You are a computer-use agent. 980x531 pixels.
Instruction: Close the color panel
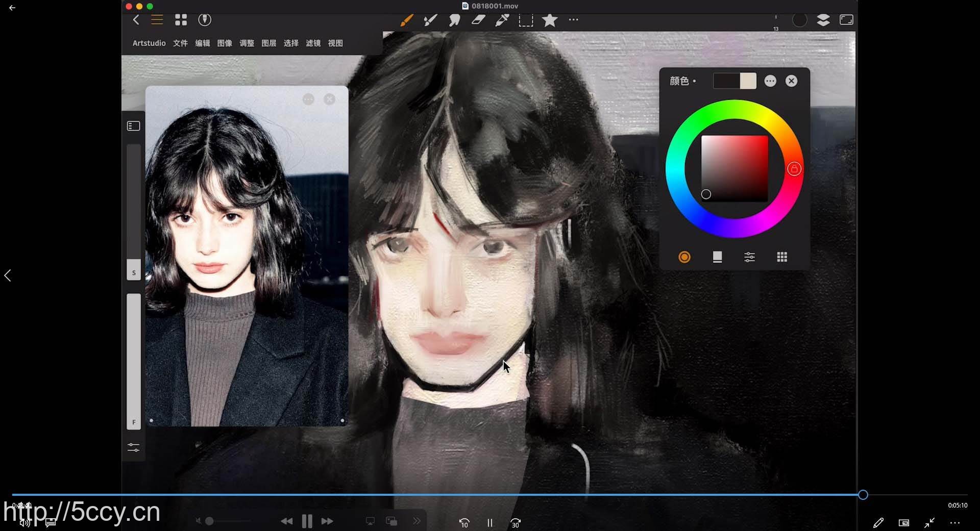point(791,81)
